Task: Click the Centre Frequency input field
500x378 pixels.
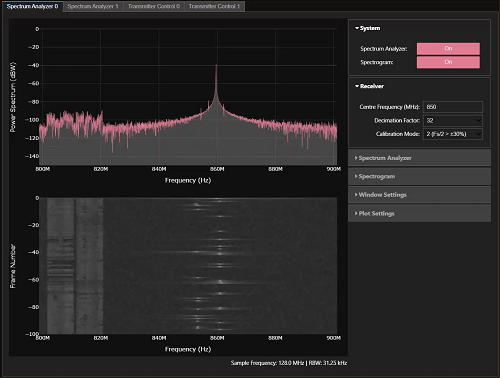Action: 453,107
